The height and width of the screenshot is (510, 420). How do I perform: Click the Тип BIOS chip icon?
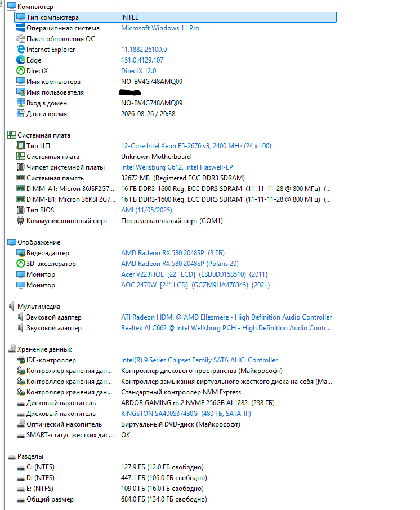tap(20, 210)
